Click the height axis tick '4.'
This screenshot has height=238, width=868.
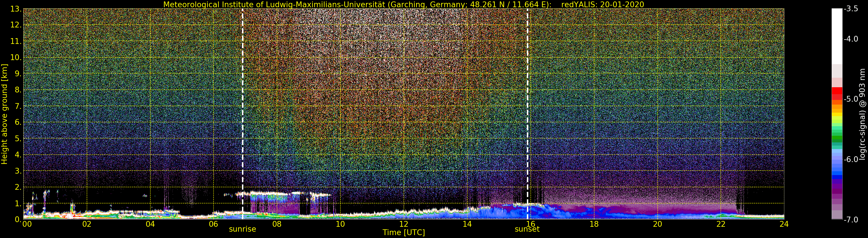pyautogui.click(x=18, y=155)
